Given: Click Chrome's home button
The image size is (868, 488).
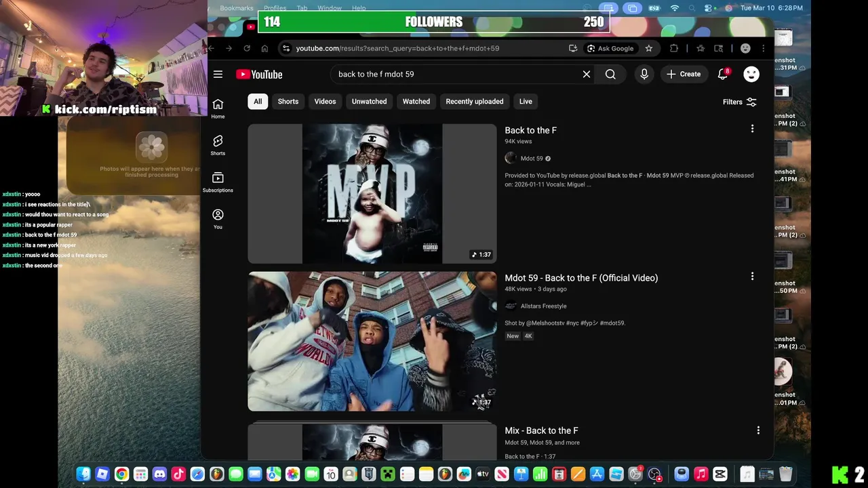Looking at the screenshot, I should [x=264, y=48].
